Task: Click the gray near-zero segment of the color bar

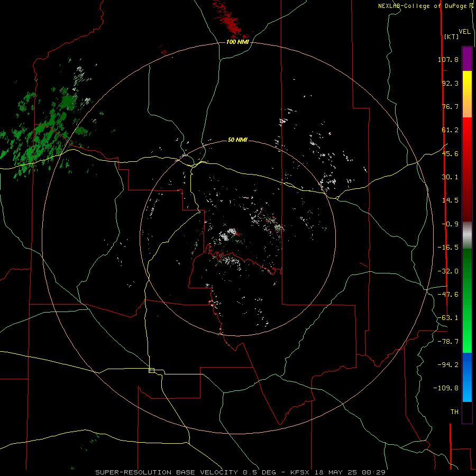Action: [467, 235]
